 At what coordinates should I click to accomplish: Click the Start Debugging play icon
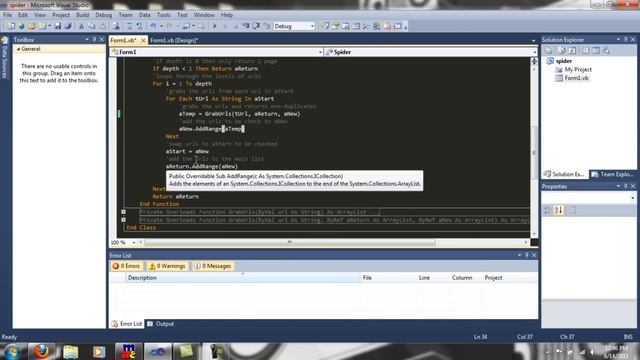[x=215, y=26]
